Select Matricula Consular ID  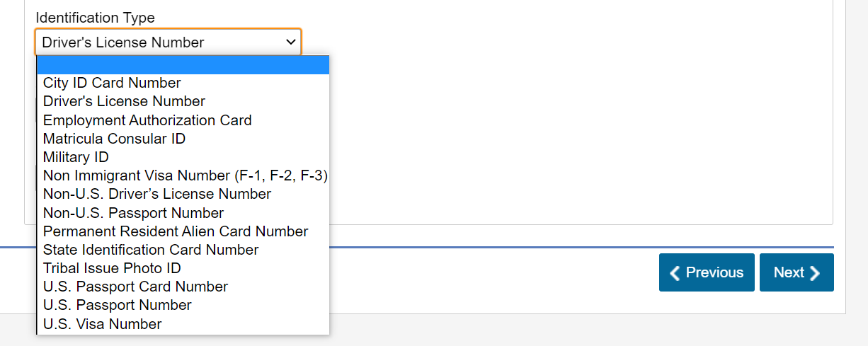183,139
